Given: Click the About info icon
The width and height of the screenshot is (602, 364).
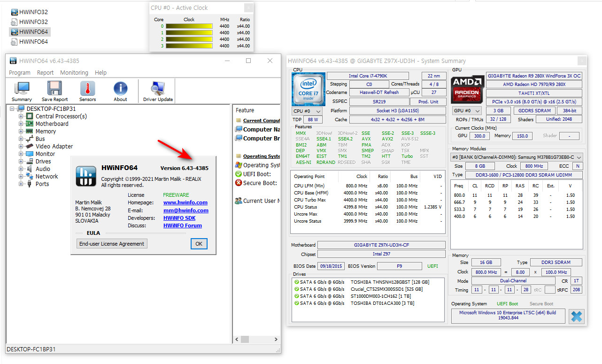Looking at the screenshot, I should pos(120,88).
